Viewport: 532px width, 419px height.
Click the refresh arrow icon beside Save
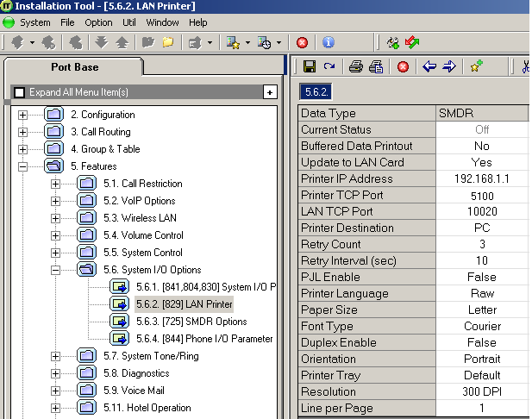(x=329, y=66)
